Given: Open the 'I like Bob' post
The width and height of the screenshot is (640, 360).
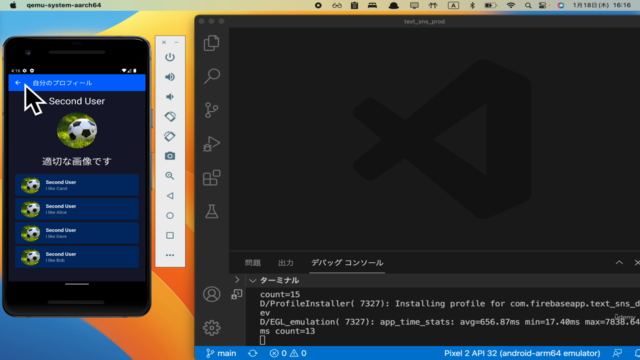Looking at the screenshot, I should tap(77, 257).
